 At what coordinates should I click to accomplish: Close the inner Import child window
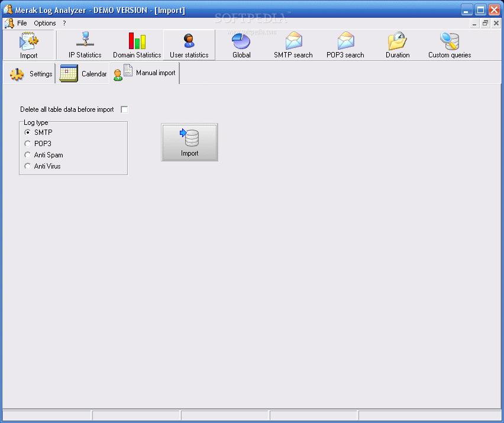pos(496,24)
